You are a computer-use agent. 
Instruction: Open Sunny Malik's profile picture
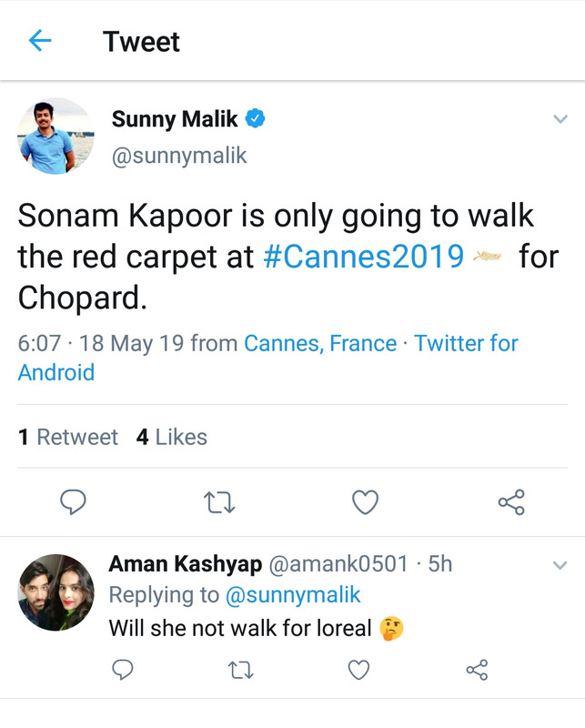pyautogui.click(x=55, y=136)
